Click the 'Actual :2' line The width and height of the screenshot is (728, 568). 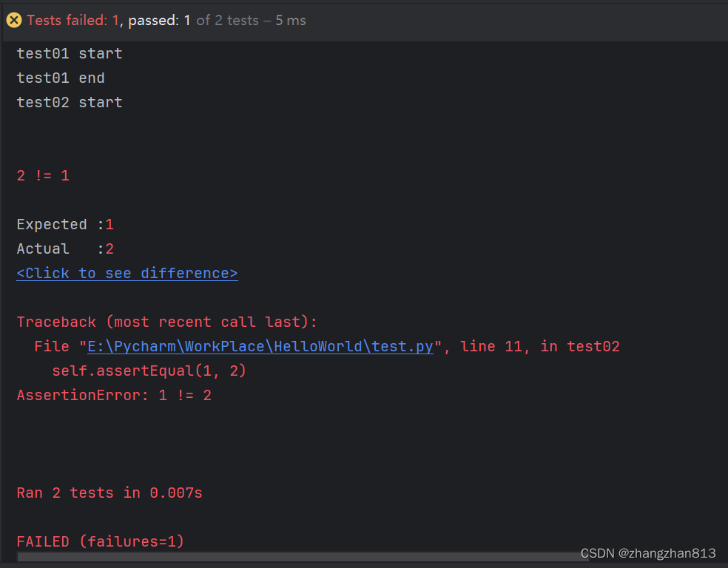click(65, 248)
